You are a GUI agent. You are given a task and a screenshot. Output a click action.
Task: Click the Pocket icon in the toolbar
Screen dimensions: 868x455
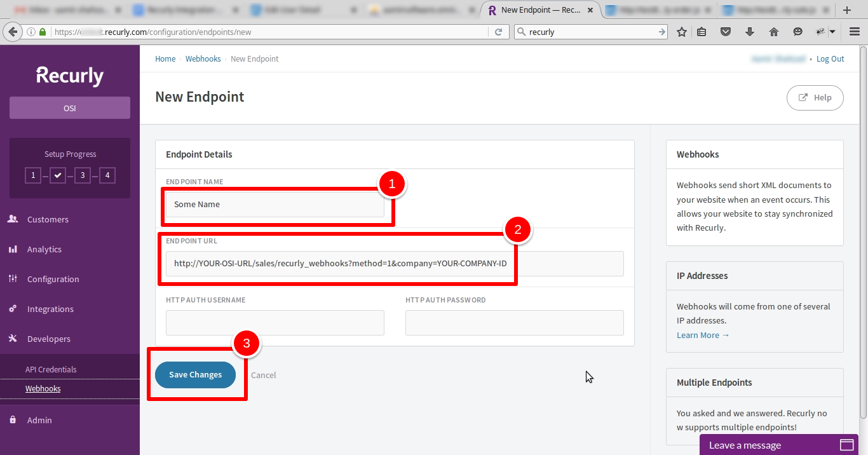pyautogui.click(x=725, y=32)
